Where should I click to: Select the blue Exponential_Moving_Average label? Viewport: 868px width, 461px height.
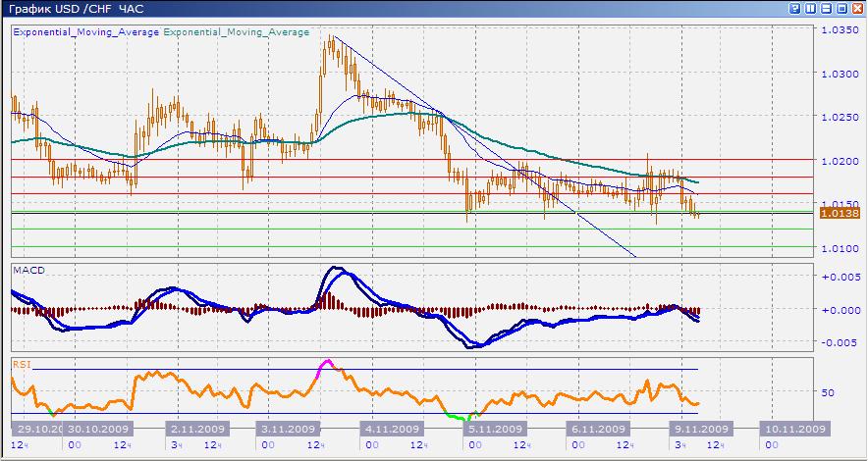tap(85, 32)
